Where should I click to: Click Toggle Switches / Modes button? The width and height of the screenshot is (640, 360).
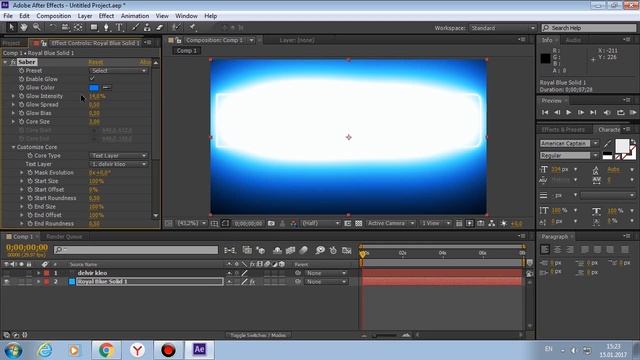(x=258, y=335)
